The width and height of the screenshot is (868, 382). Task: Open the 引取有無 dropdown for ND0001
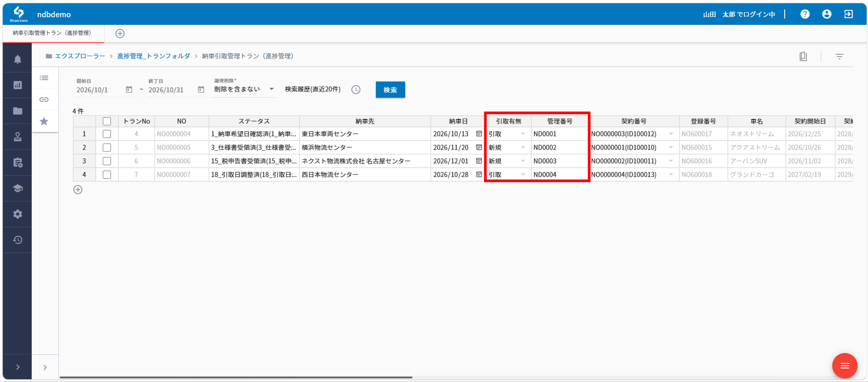click(523, 134)
